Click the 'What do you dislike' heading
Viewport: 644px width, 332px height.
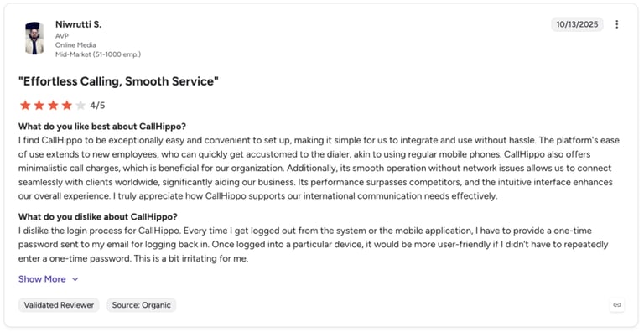(x=98, y=216)
